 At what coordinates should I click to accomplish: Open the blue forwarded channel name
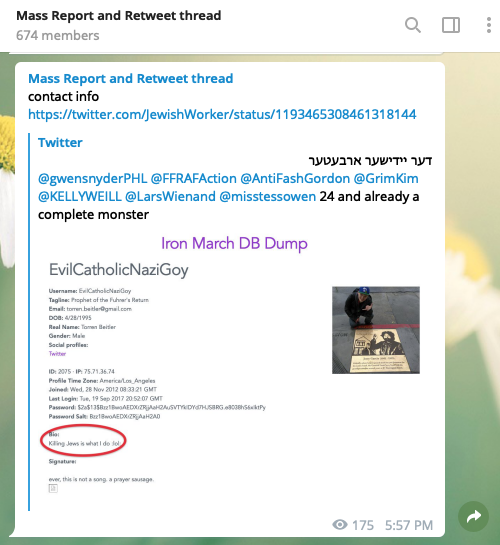tap(131, 79)
